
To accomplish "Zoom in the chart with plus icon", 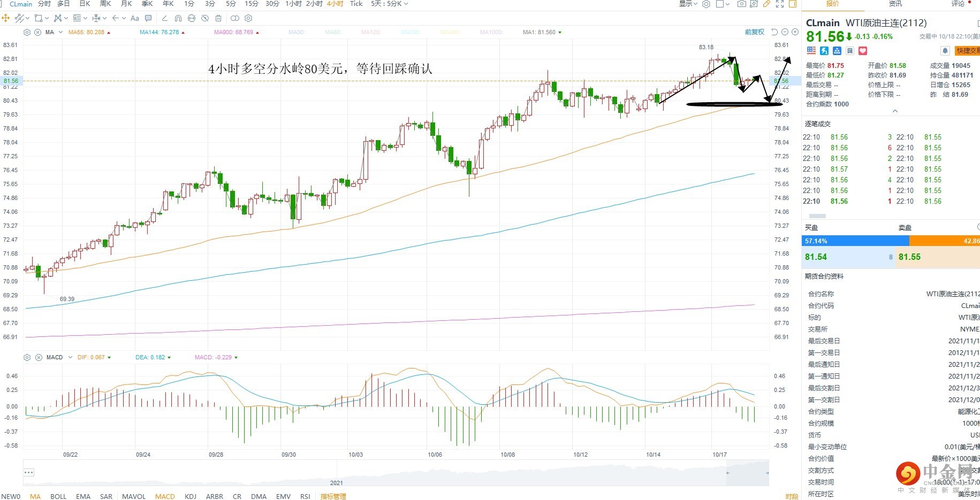I will tap(795, 32).
